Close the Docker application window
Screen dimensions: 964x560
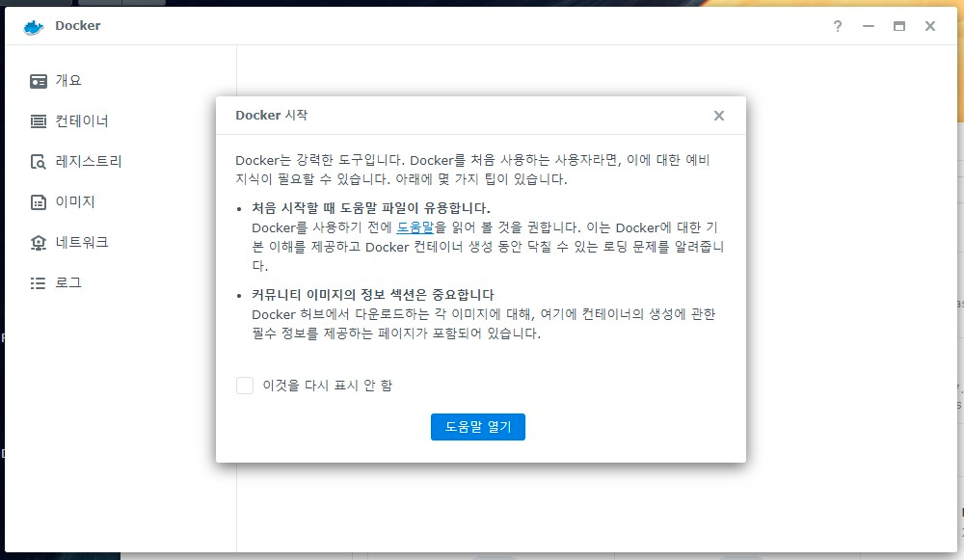[930, 26]
